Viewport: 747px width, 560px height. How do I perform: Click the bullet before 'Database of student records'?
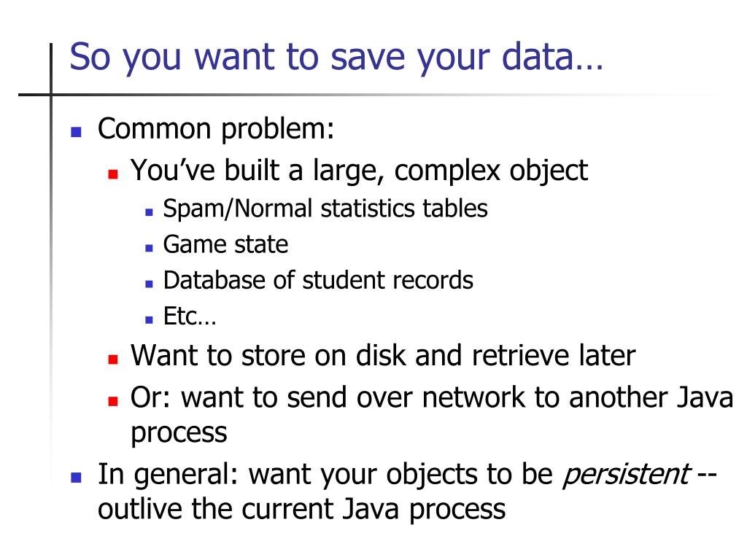pos(149,284)
